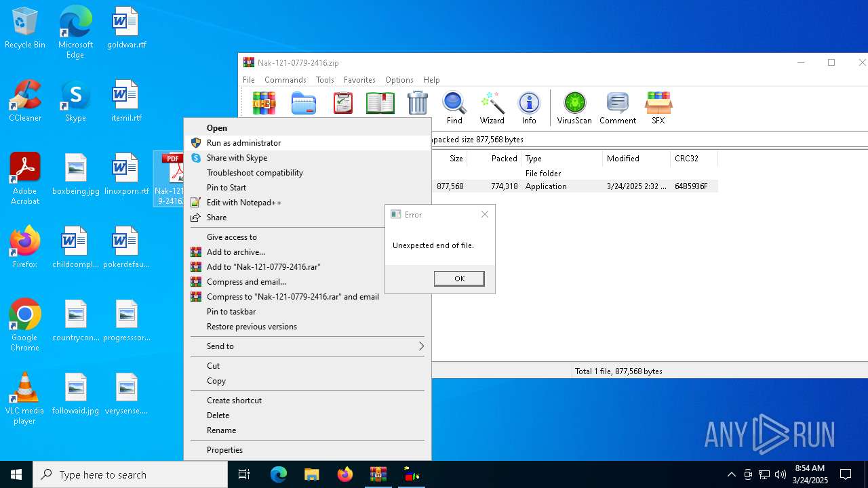
Task: Open the Tools menu in WinRAR
Action: click(325, 80)
